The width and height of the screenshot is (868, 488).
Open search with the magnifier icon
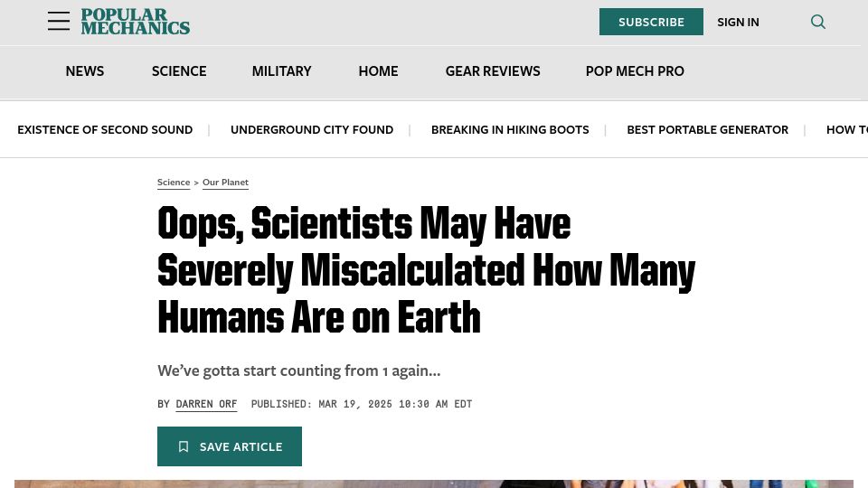tap(818, 22)
